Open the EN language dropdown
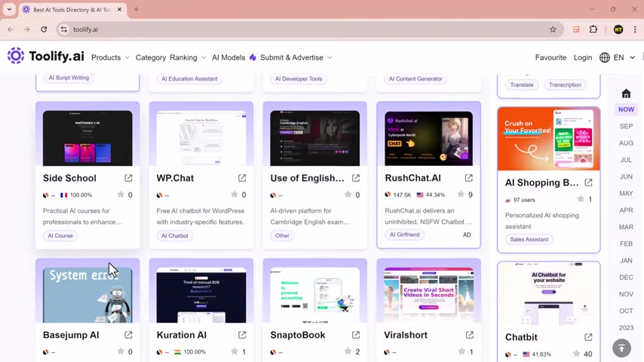The width and height of the screenshot is (644, 362). coord(624,57)
